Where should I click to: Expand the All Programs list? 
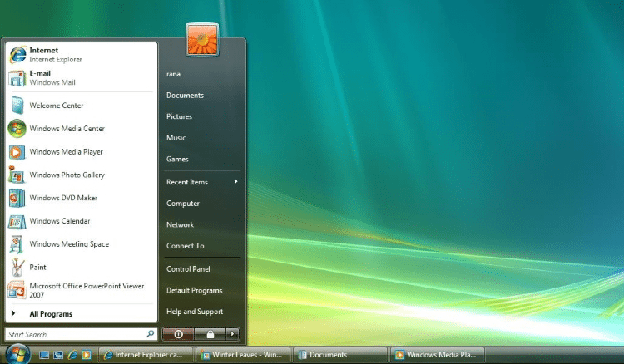tap(51, 314)
